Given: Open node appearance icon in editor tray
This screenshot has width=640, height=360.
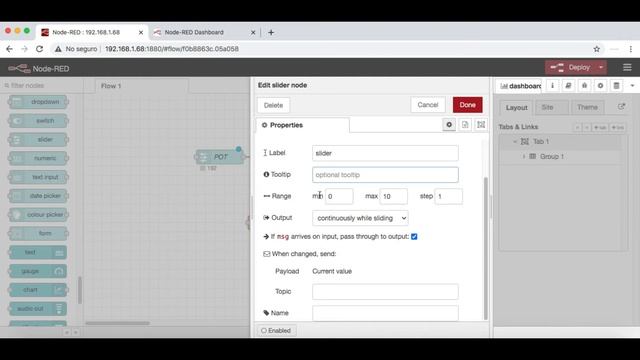Looking at the screenshot, I should click(481, 125).
